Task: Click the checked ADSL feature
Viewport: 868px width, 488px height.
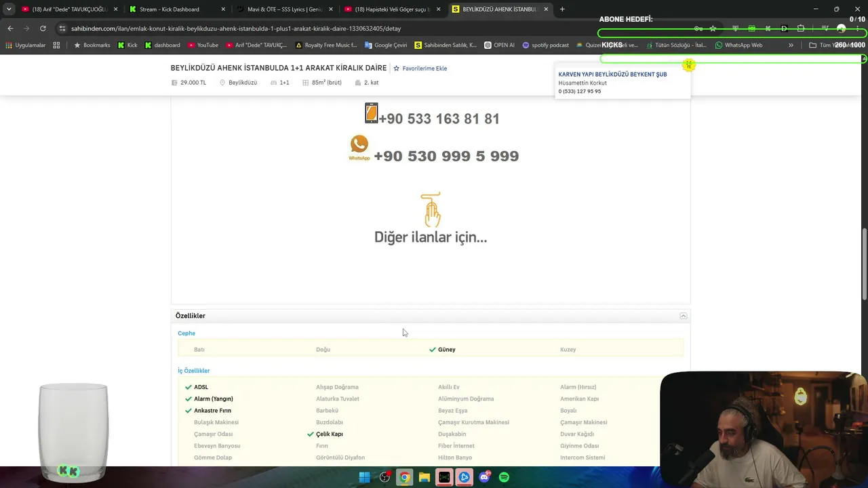Action: [197, 387]
